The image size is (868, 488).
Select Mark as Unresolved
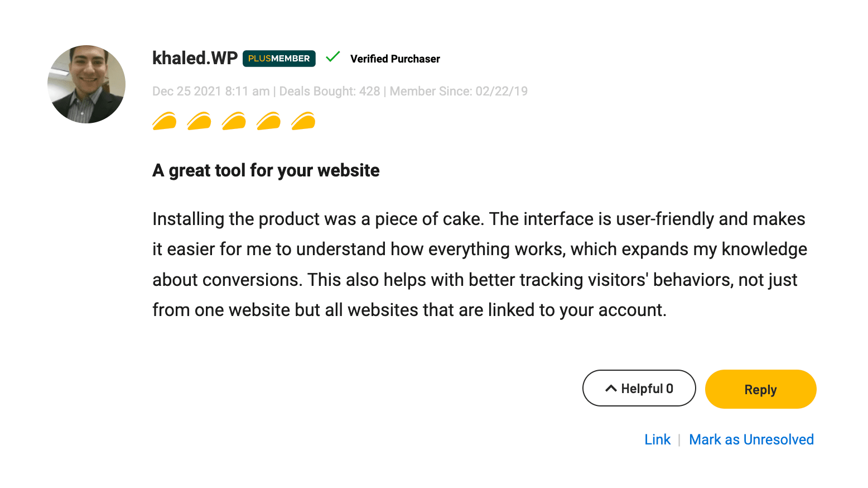(751, 440)
